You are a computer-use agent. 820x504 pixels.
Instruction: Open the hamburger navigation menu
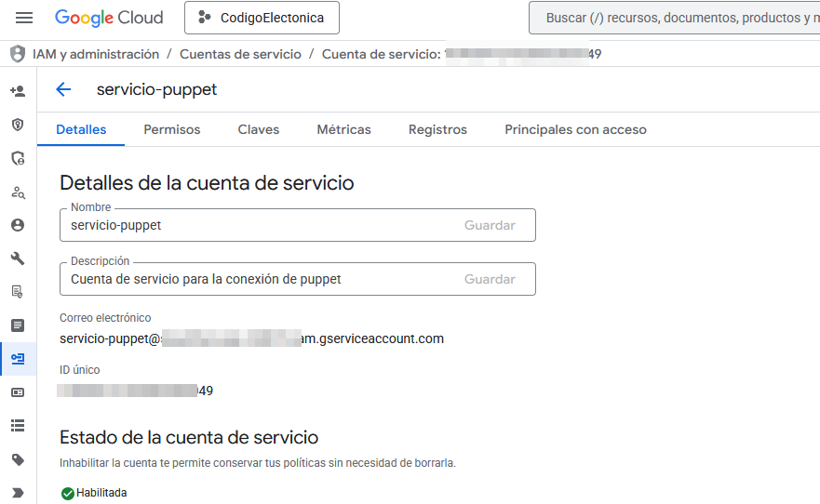click(x=24, y=18)
